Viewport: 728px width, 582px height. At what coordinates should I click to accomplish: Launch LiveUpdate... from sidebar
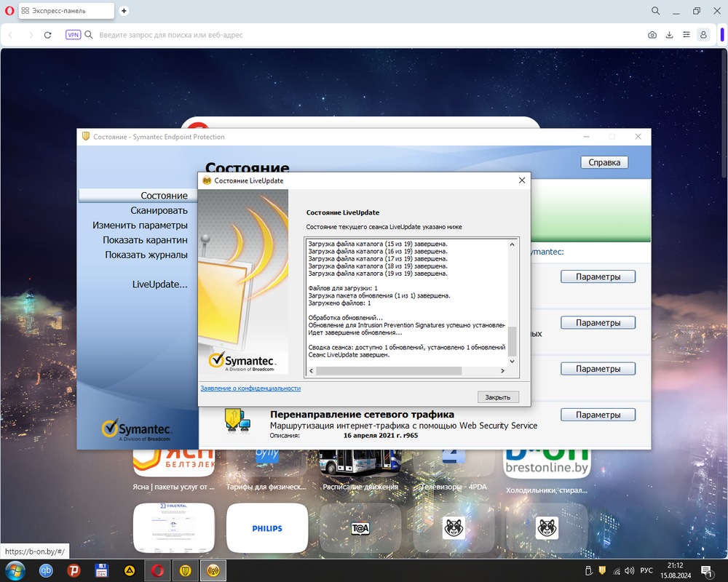point(159,284)
